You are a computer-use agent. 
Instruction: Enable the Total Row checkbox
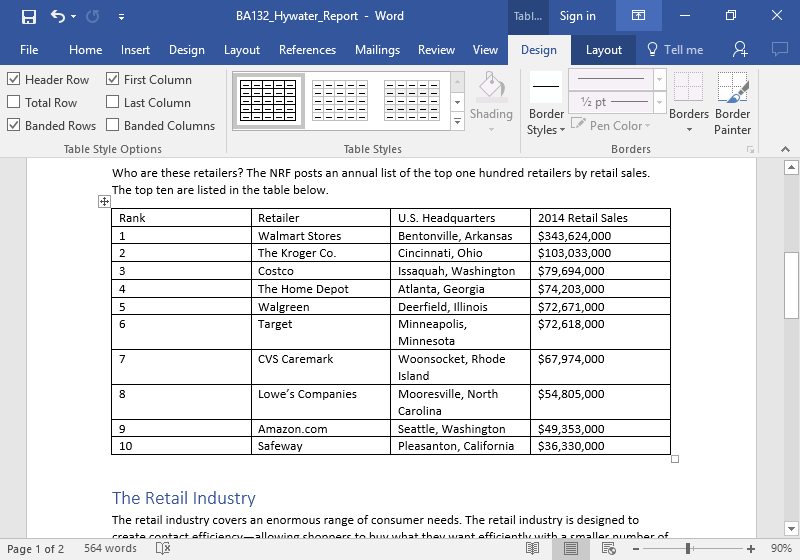click(x=14, y=102)
